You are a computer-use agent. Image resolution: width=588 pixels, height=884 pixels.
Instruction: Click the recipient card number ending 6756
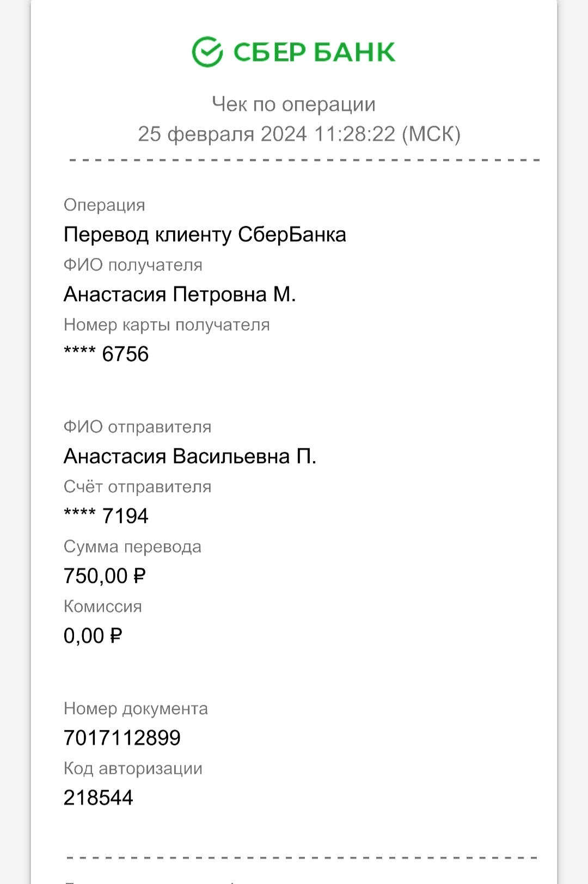click(106, 354)
